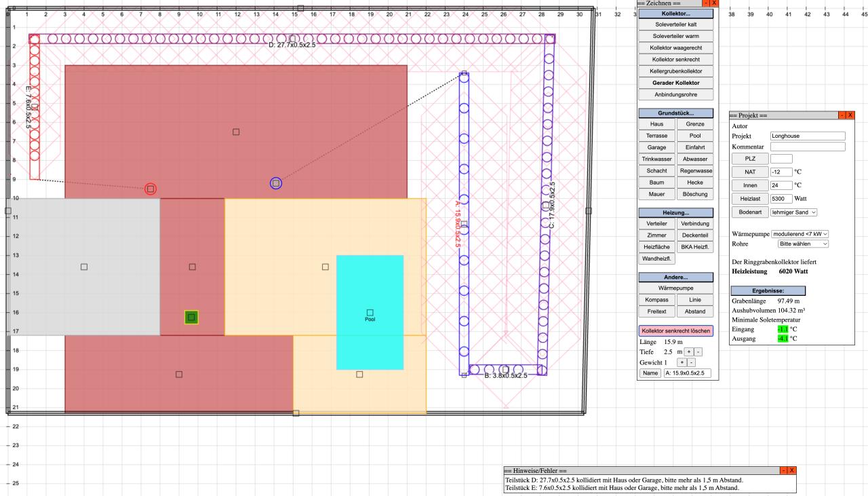Click Kollektor senkrecht löschen button
The width and height of the screenshot is (868, 496).
click(677, 331)
